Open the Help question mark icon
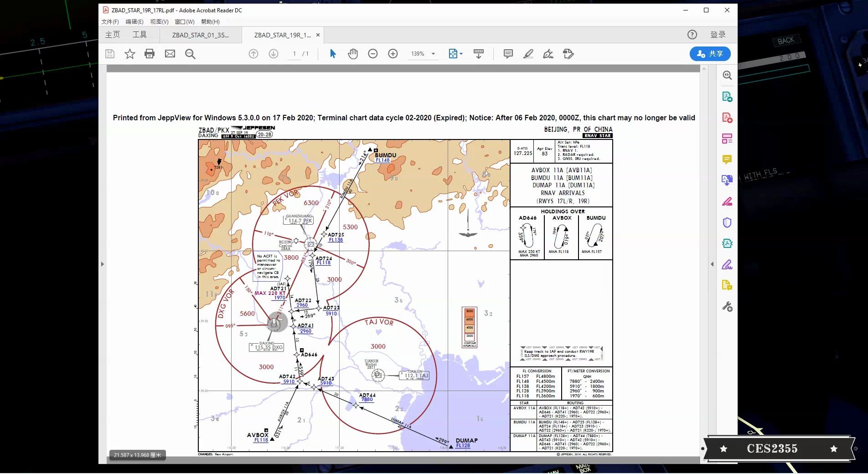Image resolution: width=868 pixels, height=474 pixels. pyautogui.click(x=692, y=35)
